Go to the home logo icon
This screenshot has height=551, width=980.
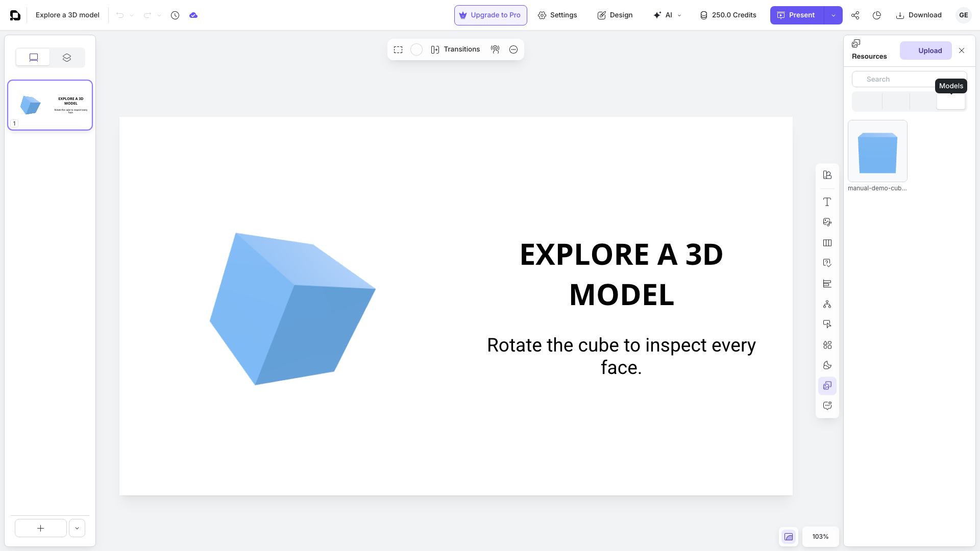pos(15,15)
